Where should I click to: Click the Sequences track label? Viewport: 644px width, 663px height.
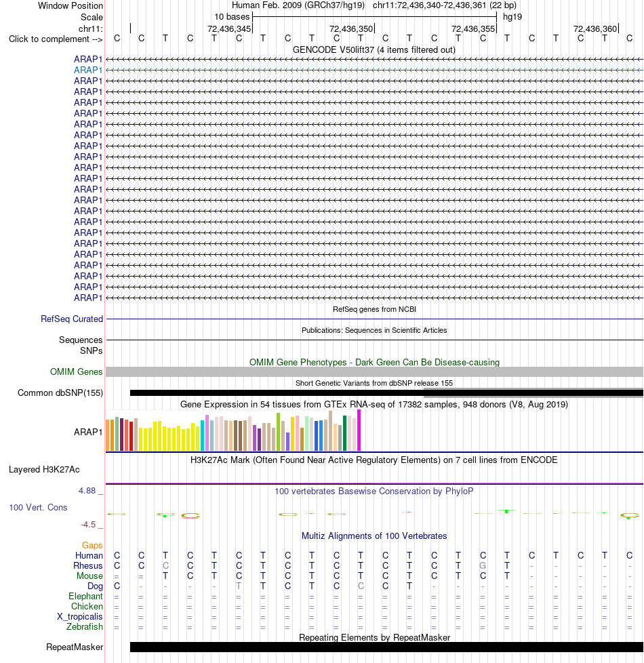(81, 340)
